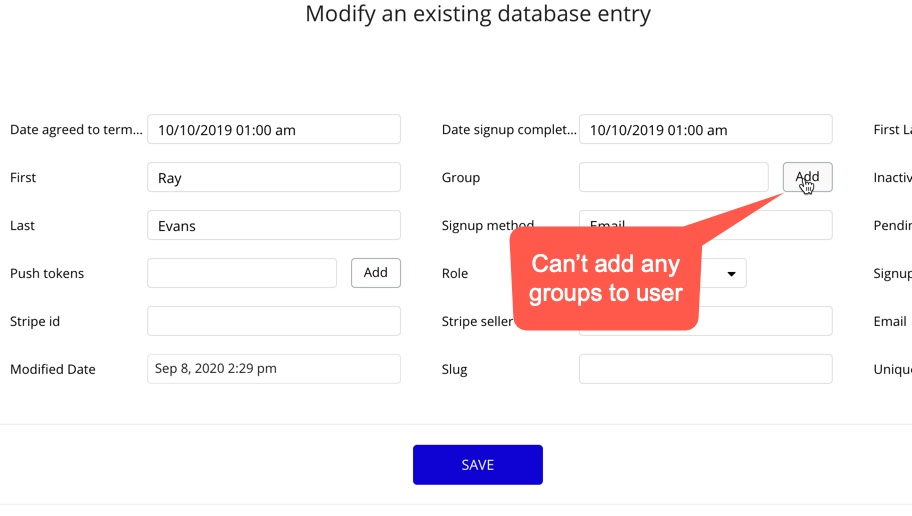Select the Date signup completed field
Screen dimensions: 912x516
[706, 129]
